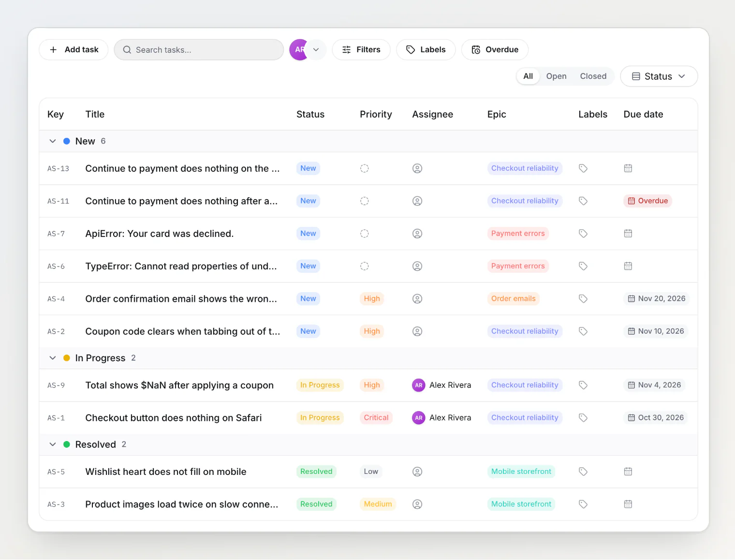This screenshot has width=735, height=560.
Task: Switch to the All tab
Action: (x=528, y=76)
